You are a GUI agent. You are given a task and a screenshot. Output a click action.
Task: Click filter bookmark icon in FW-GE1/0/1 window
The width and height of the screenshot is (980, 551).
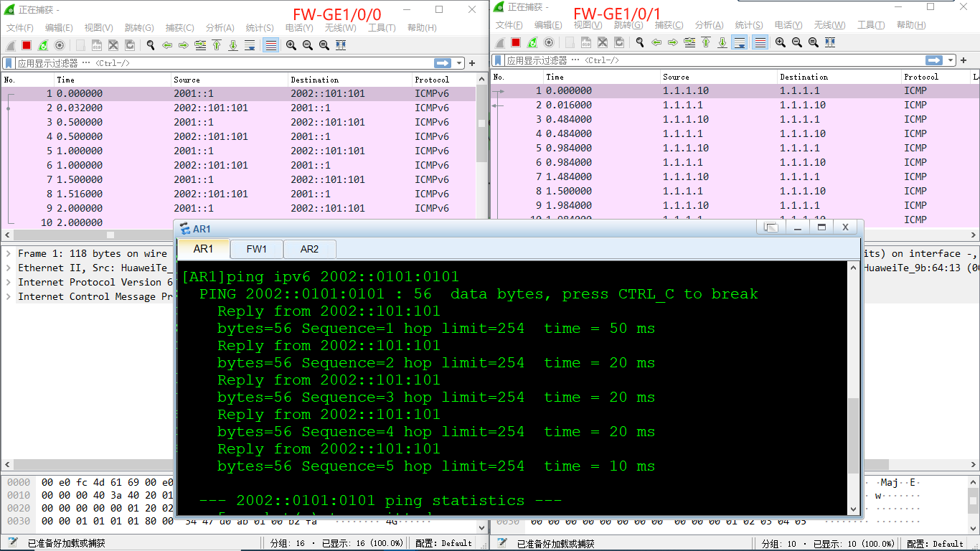pos(499,60)
